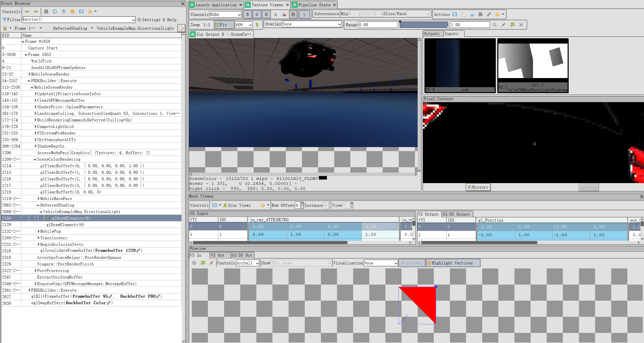
Task: Click the auto-fit range magnifier icon
Action: pos(495,25)
